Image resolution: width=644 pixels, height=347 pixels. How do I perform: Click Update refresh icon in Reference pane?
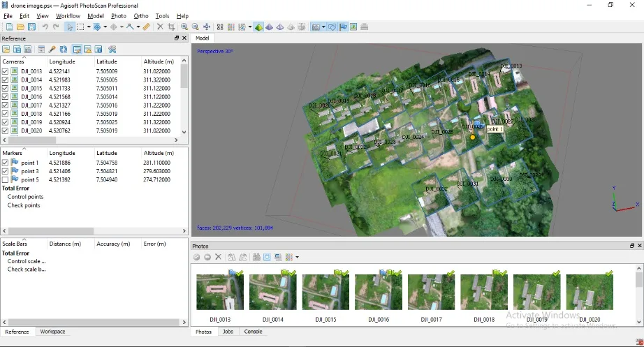(64, 50)
